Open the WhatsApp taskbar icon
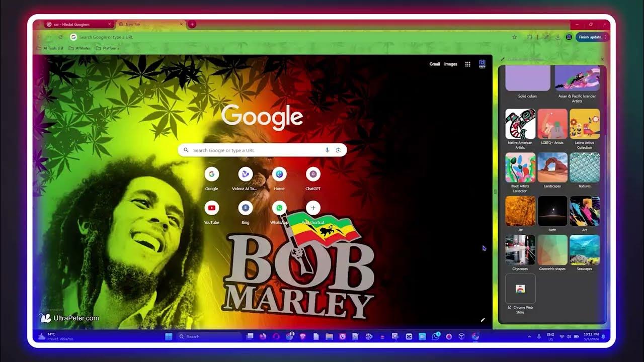644x362 pixels. [435, 336]
